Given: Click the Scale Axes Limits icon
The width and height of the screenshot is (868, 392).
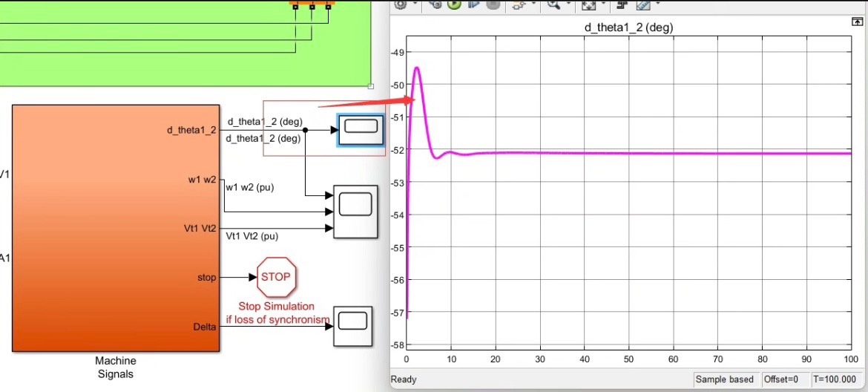Looking at the screenshot, I should coord(588,4).
